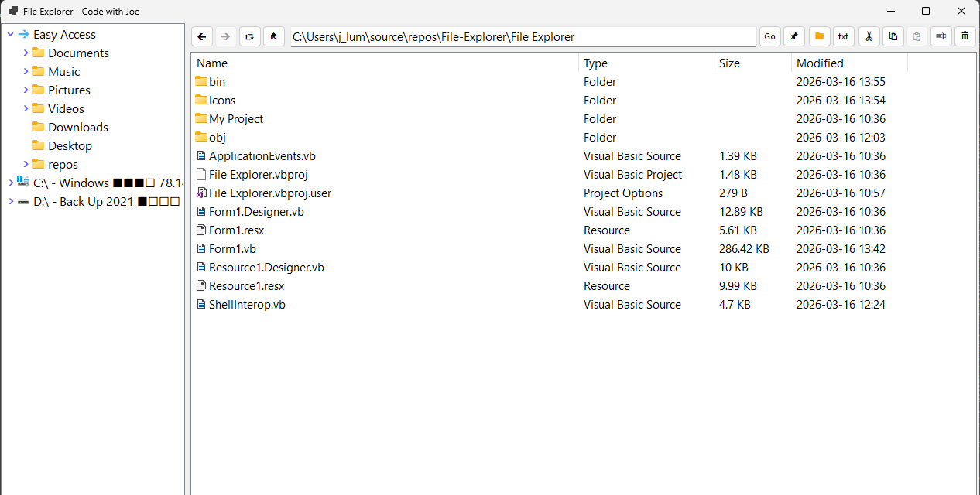980x495 pixels.
Task: Go back to the previous folder
Action: [202, 36]
